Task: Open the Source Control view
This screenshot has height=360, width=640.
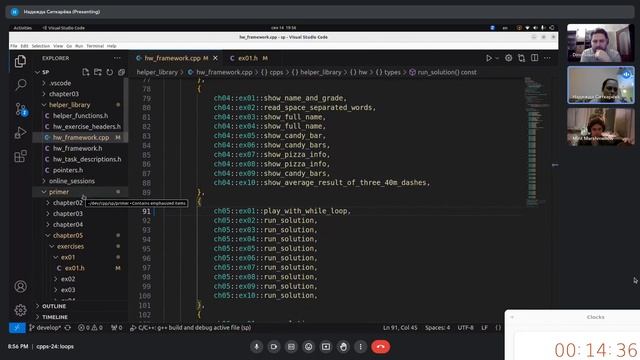Action: (20, 109)
